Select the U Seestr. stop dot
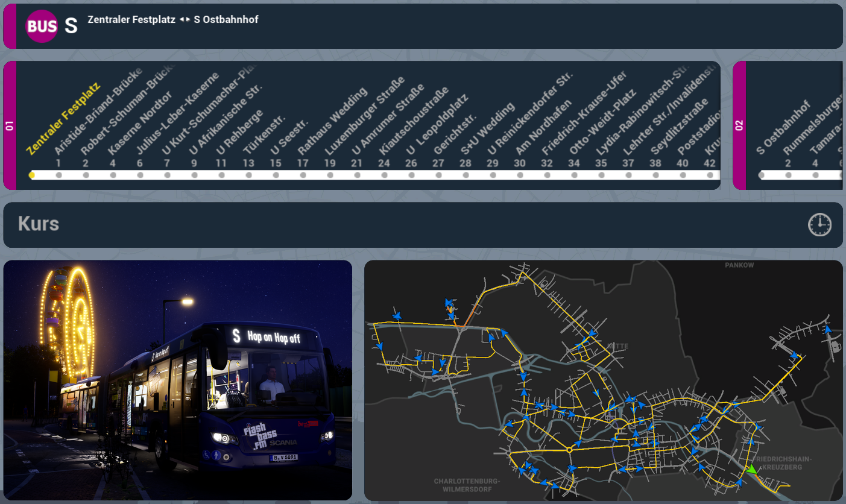846x504 pixels. click(276, 175)
